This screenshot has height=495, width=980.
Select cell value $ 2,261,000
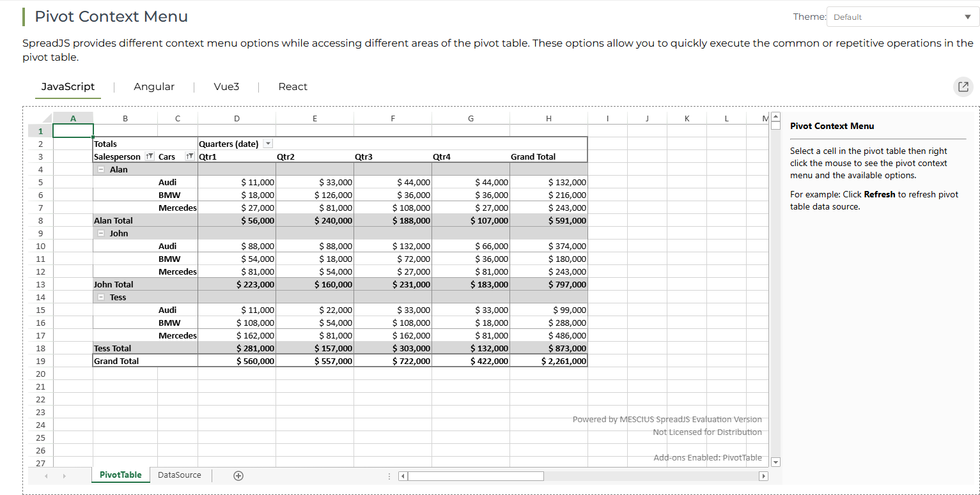(548, 361)
